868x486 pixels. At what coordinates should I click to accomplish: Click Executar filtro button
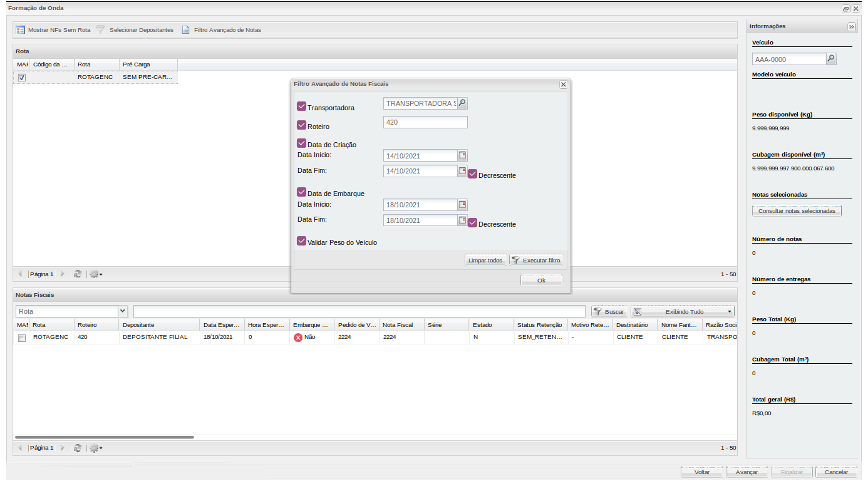536,260
